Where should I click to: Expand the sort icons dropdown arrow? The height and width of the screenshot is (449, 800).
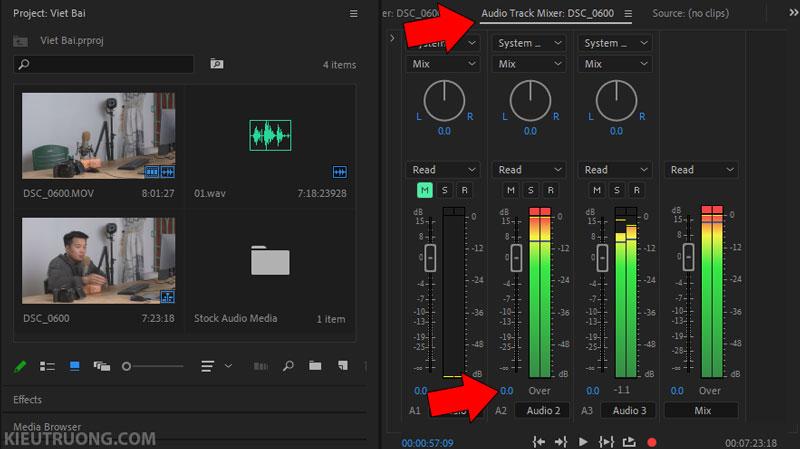(229, 366)
